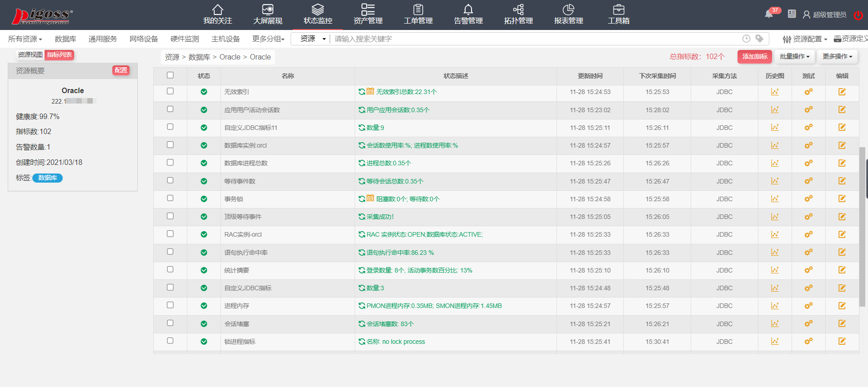Screen dimensions: 868x387
Task: Expand the 资源配置 dropdown
Action: [x=805, y=39]
